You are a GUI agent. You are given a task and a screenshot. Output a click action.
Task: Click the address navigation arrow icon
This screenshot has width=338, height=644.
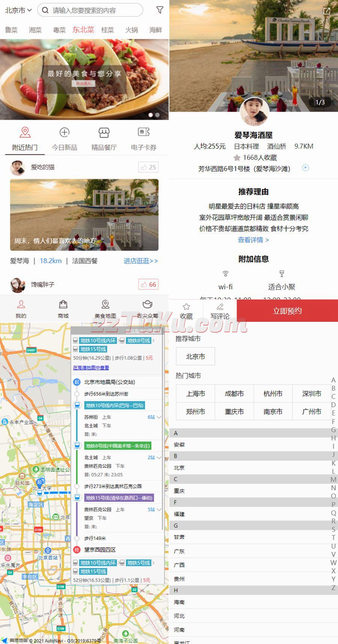click(x=306, y=168)
